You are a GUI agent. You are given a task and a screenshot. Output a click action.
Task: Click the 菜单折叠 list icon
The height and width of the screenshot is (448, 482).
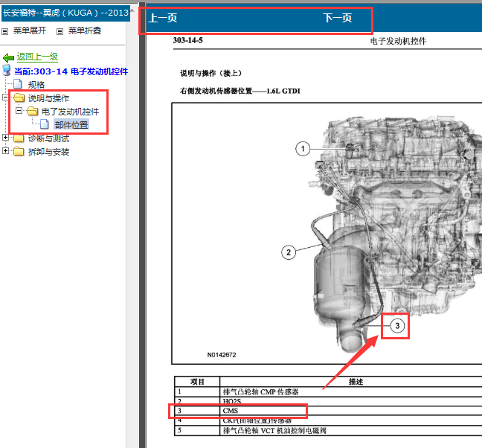[x=60, y=31]
